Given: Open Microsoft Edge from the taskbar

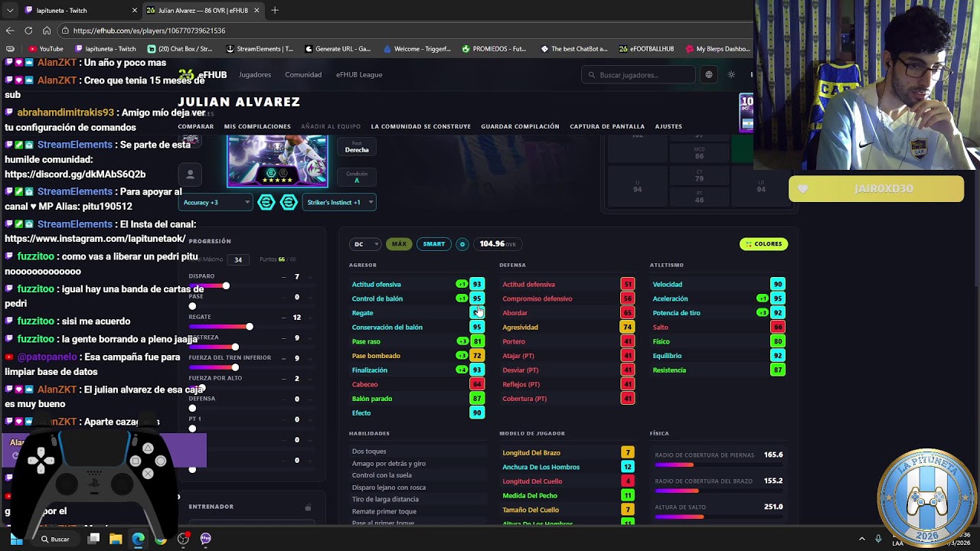Looking at the screenshot, I should pyautogui.click(x=138, y=539).
